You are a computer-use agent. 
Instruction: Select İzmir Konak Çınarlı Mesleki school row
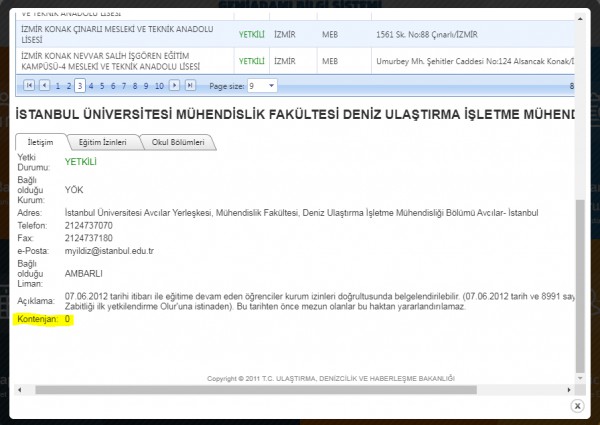click(x=295, y=34)
